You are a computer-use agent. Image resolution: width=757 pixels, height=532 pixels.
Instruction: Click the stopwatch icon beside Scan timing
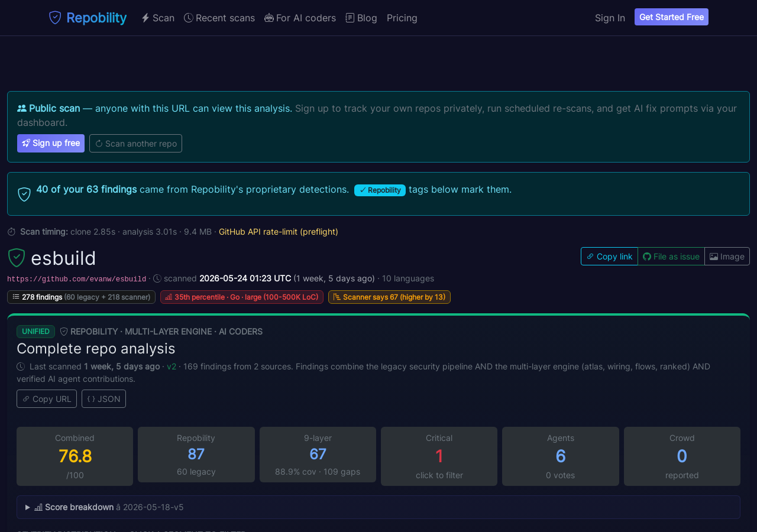pos(11,232)
